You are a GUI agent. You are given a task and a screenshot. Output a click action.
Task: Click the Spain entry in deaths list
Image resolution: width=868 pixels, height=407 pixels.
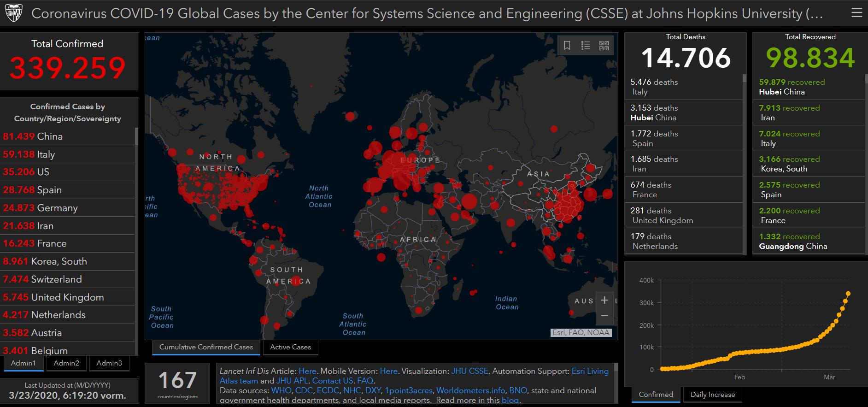tap(654, 138)
